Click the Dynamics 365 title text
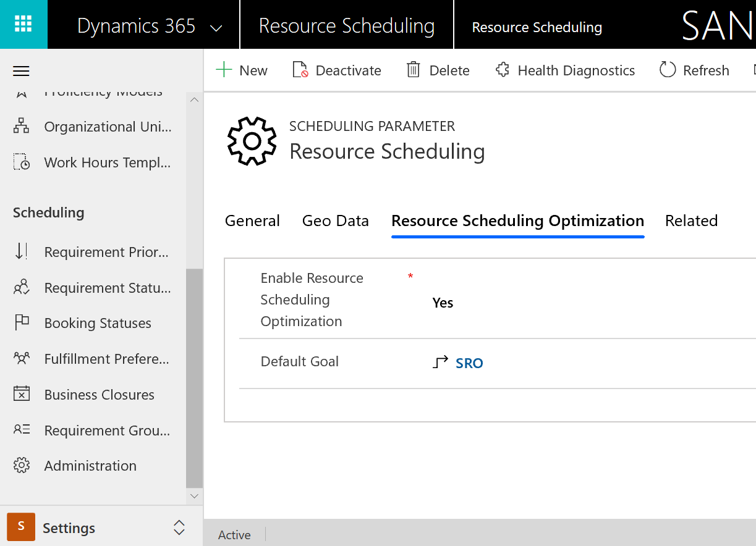The width and height of the screenshot is (756, 546). click(x=137, y=26)
